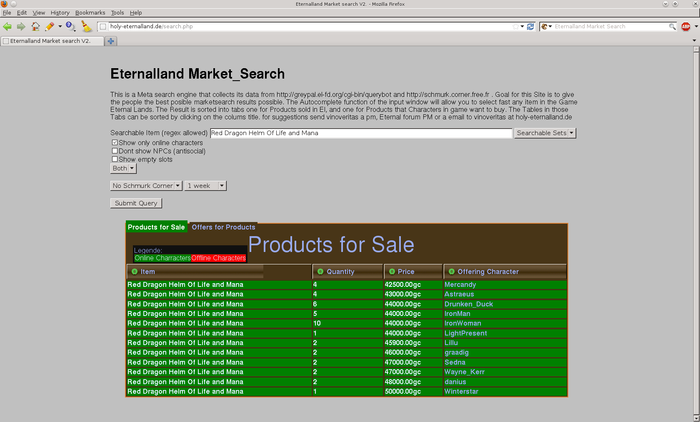Image resolution: width=700 pixels, height=422 pixels.
Task: Open dropdown arrow beside the pencil icon
Action: tap(60, 27)
